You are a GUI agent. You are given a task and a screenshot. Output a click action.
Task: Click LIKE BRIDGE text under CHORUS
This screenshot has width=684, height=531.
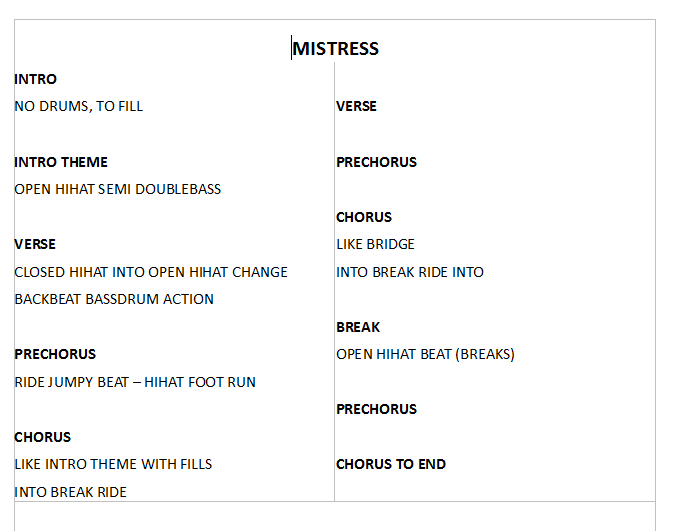[375, 244]
